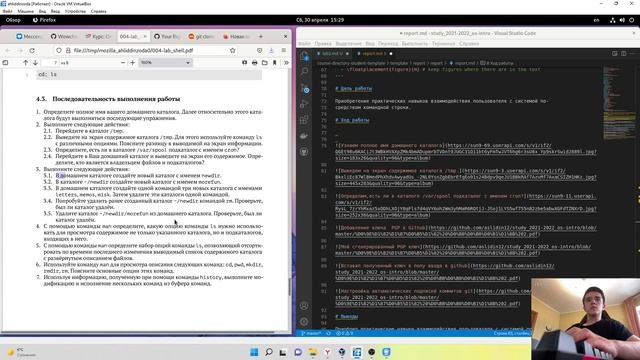640x360 pixels.
Task: Open VS Code Правка menu
Action: [x=323, y=43]
